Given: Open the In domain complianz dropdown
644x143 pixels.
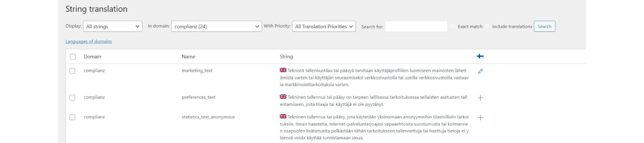Looking at the screenshot, I should (216, 26).
